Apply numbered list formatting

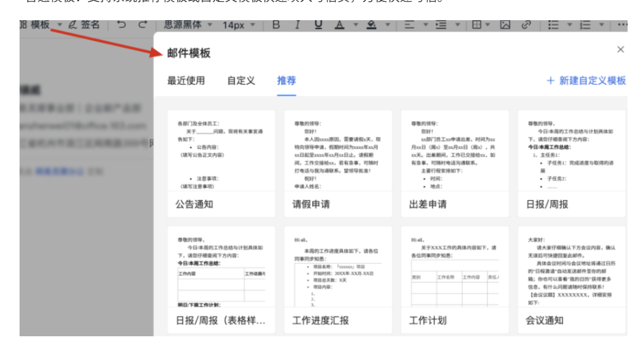tap(585, 25)
